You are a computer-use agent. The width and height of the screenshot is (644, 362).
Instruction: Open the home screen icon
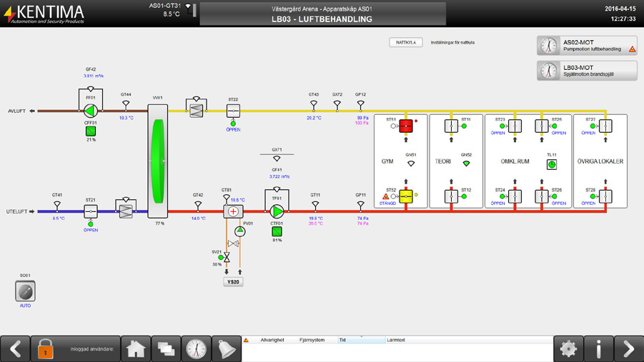136,349
